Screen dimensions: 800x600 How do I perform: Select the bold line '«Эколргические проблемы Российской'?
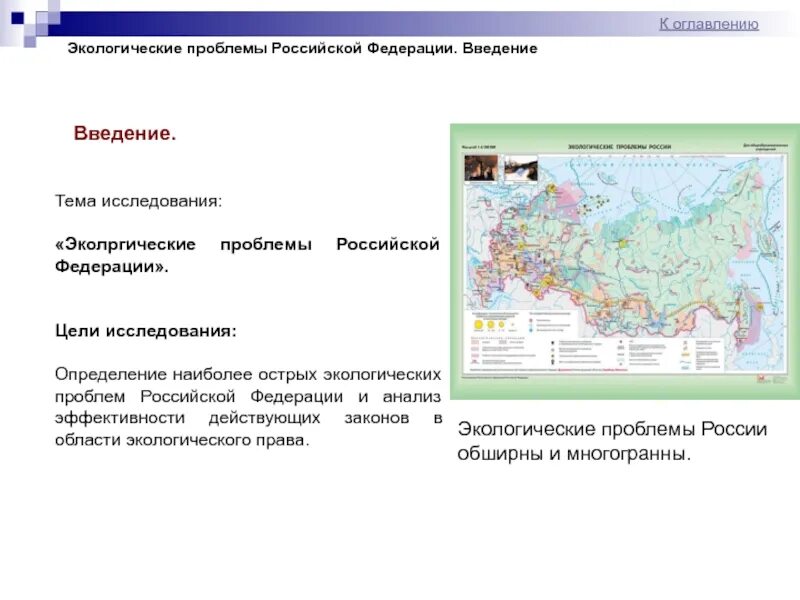click(x=247, y=244)
